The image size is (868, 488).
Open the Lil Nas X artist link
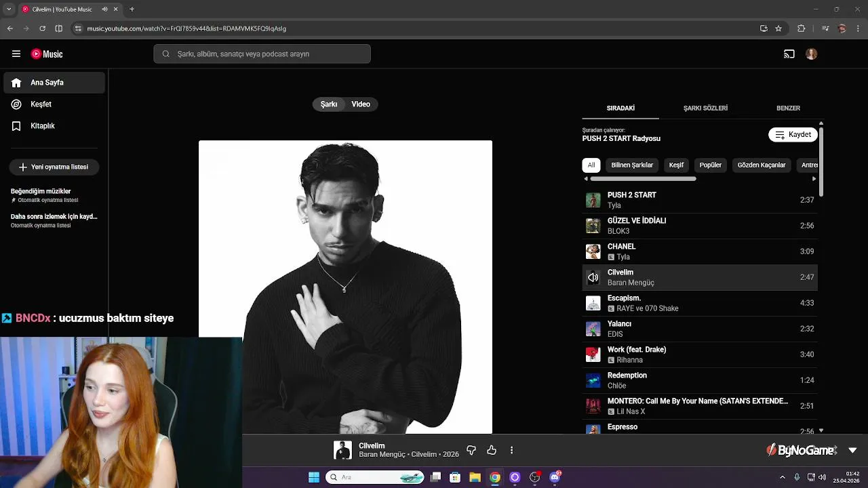click(631, 411)
